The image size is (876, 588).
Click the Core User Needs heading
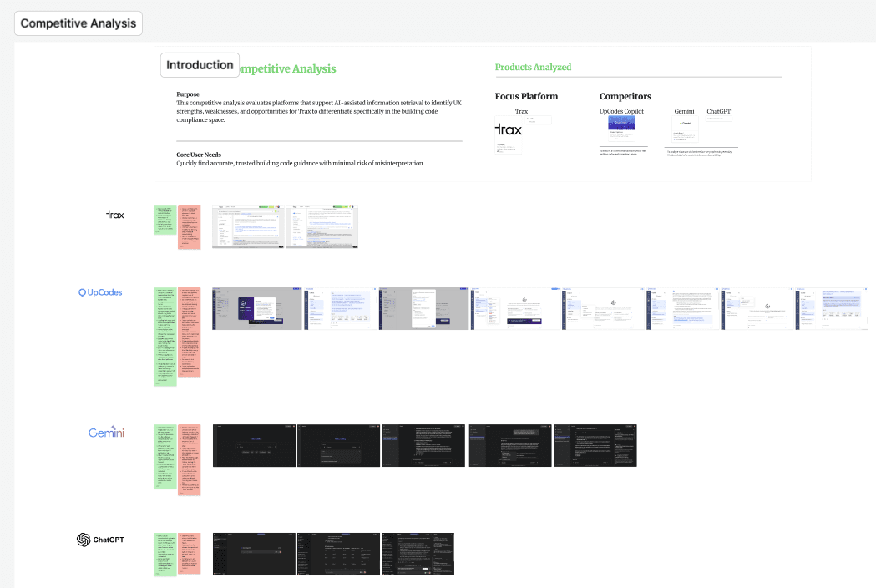point(199,155)
